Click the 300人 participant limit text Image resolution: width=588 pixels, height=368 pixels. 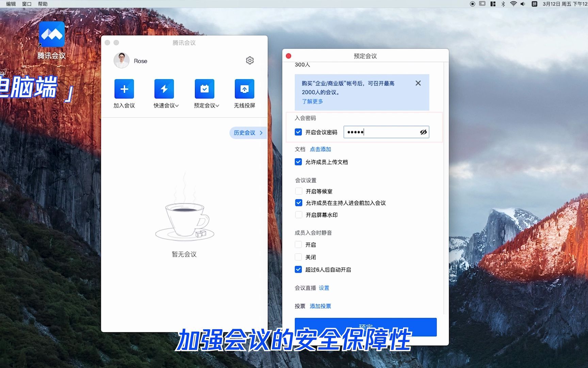pyautogui.click(x=302, y=65)
